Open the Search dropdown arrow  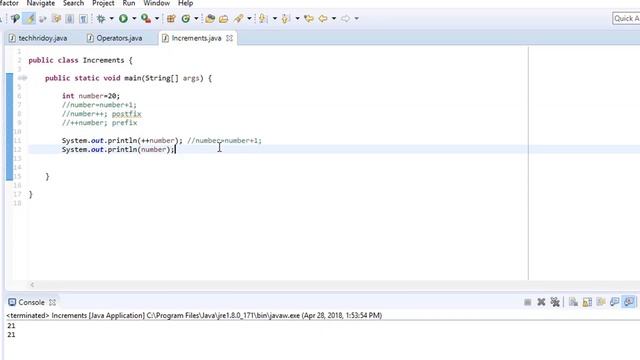[249, 18]
